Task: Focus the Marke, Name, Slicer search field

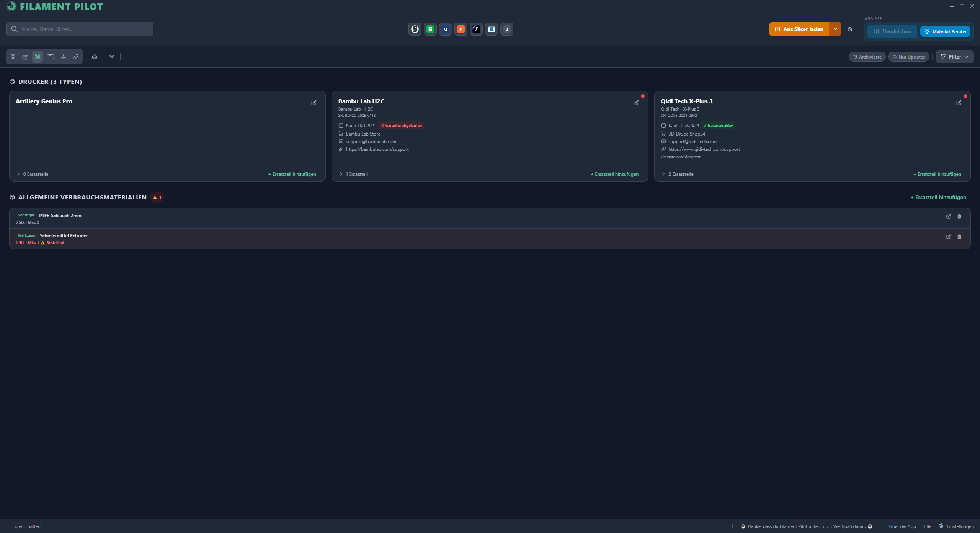Action: [x=80, y=29]
